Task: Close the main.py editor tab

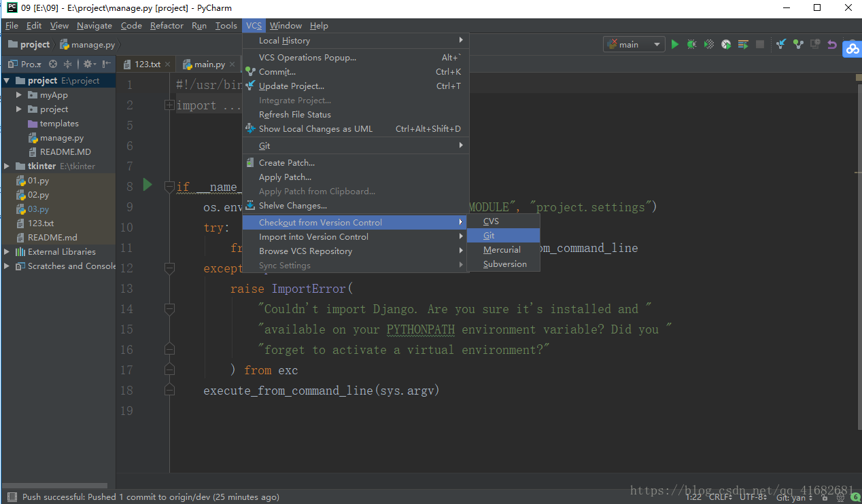Action: click(x=232, y=65)
